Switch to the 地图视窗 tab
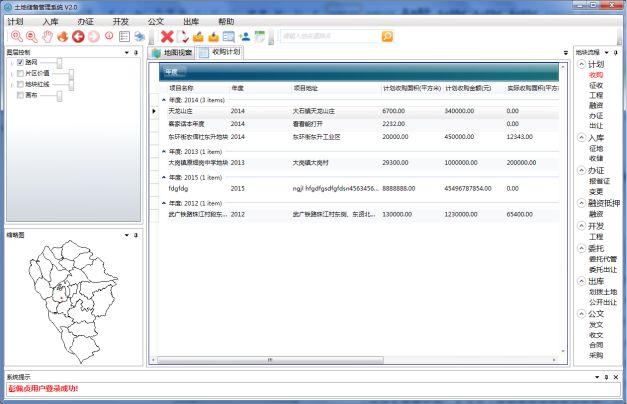This screenshot has height=404, width=627. 171,51
